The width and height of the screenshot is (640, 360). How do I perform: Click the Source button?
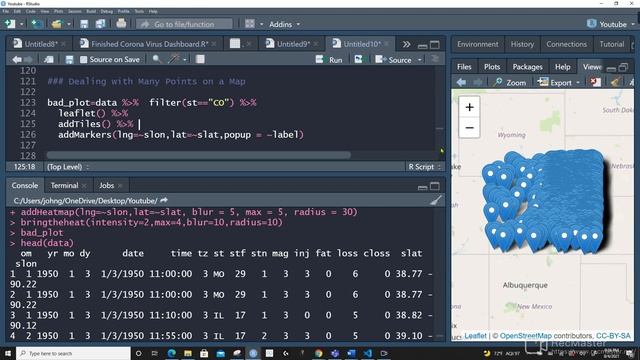tap(393, 60)
